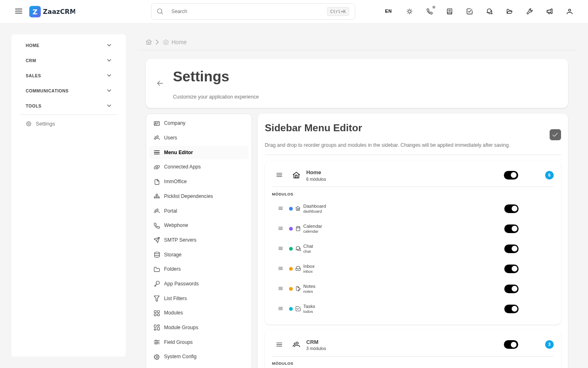This screenshot has width=588, height=368.
Task: Click Home breadcrumb link
Action: (175, 42)
